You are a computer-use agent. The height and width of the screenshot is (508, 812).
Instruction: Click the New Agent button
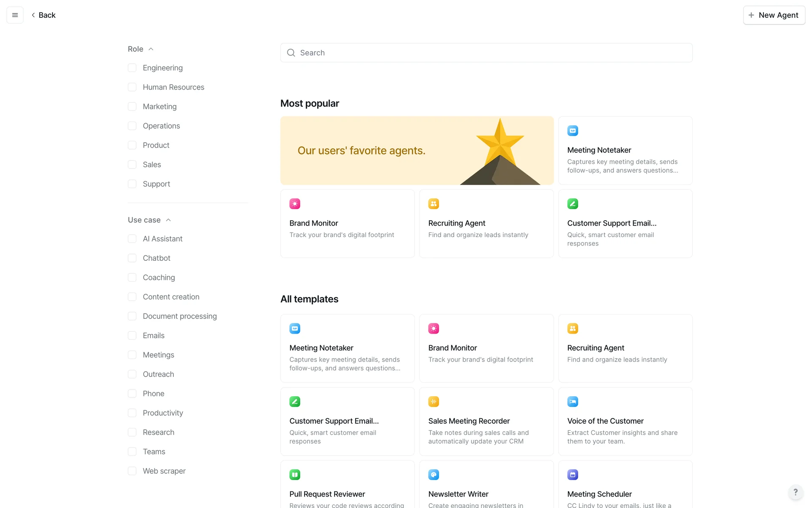tap(774, 15)
